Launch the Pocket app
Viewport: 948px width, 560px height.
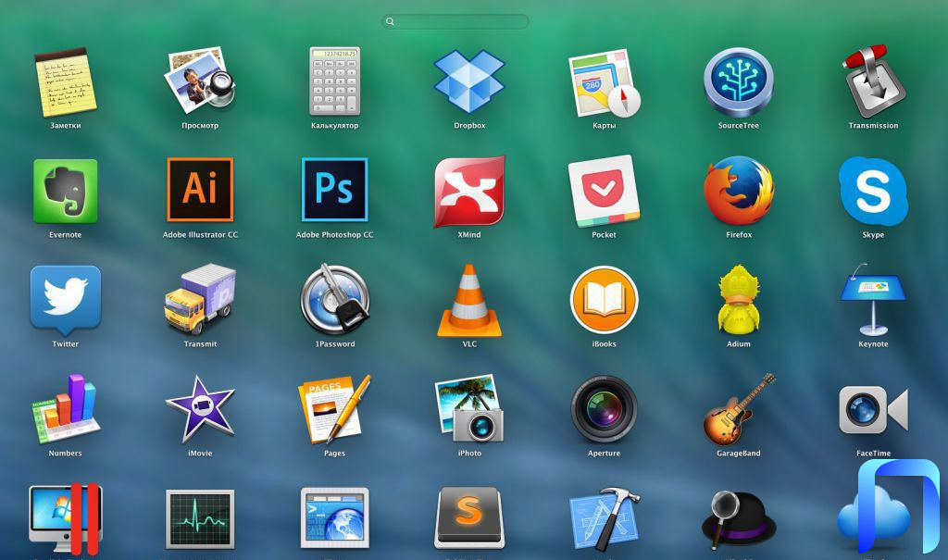coord(604,191)
